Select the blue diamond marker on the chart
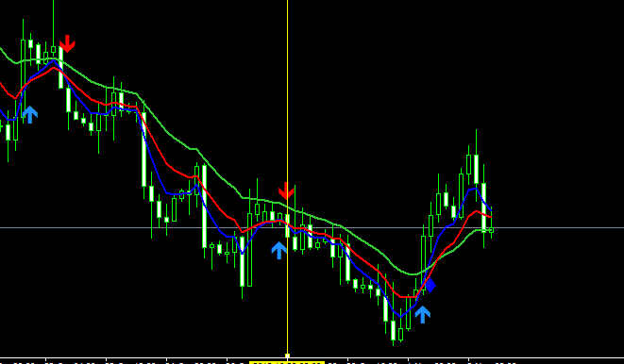Image resolution: width=624 pixels, height=364 pixels. click(x=430, y=285)
